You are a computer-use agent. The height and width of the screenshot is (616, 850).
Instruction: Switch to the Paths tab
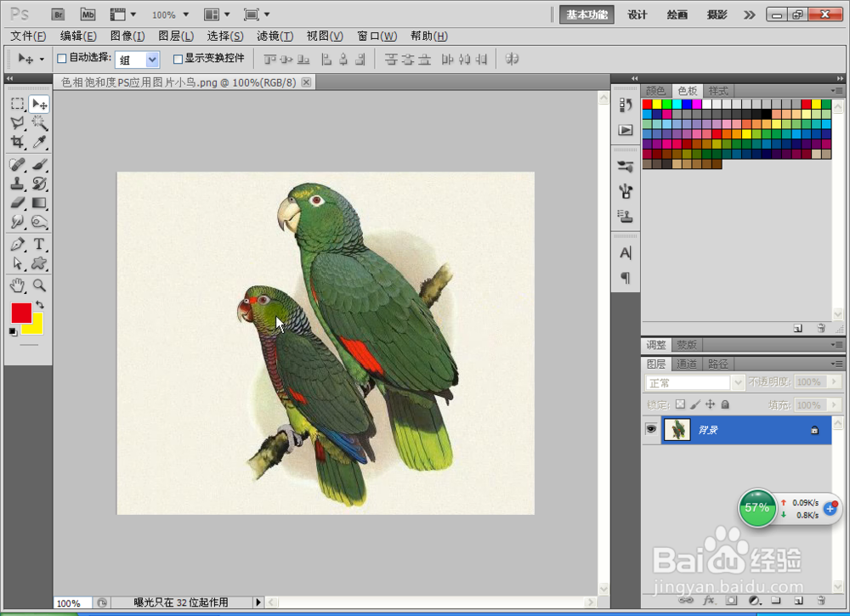click(718, 364)
